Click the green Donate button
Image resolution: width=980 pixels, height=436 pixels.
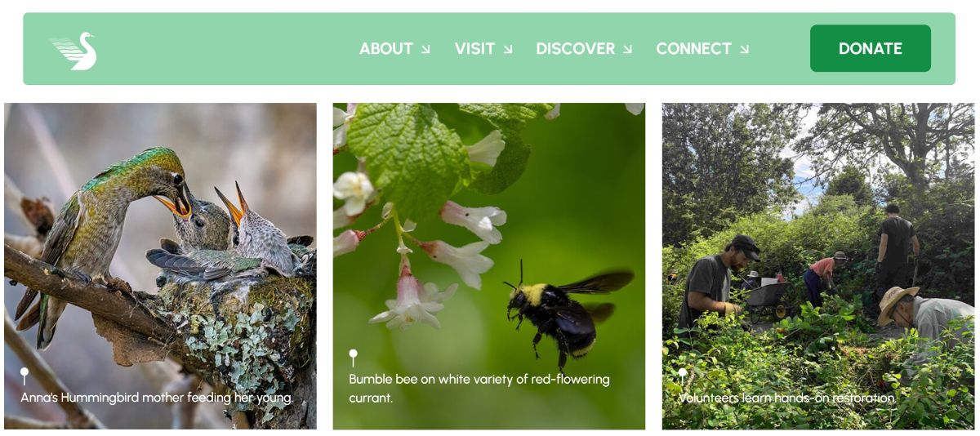(x=871, y=48)
